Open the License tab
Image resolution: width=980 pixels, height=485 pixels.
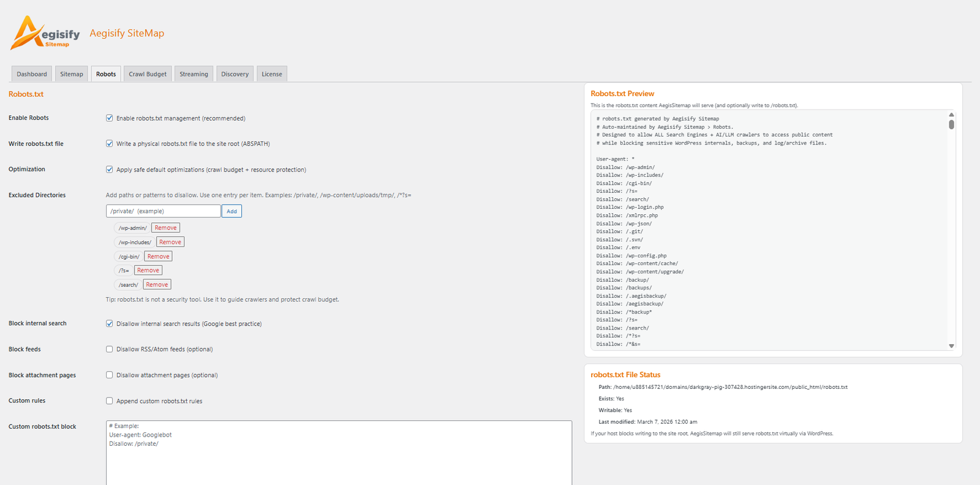point(272,74)
